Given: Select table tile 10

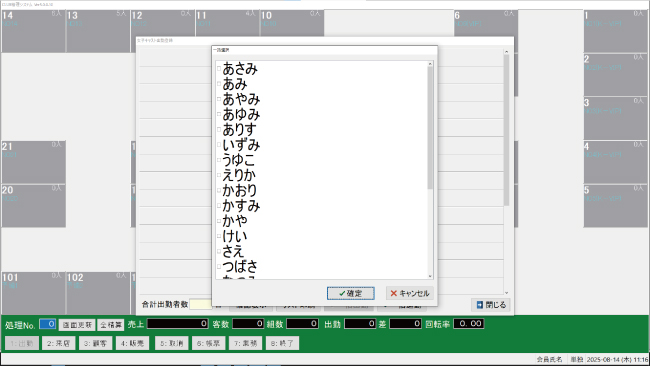Looking at the screenshot, I should (292, 23).
